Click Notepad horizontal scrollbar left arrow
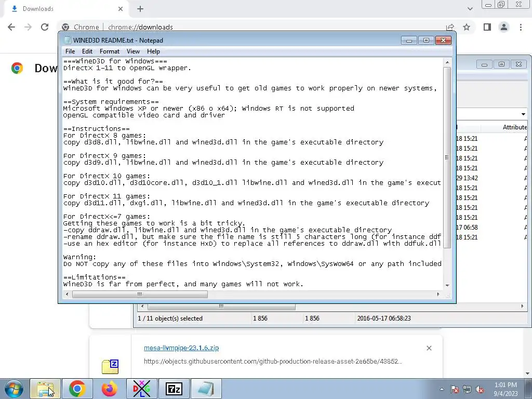This screenshot has width=532, height=399. click(x=67, y=294)
